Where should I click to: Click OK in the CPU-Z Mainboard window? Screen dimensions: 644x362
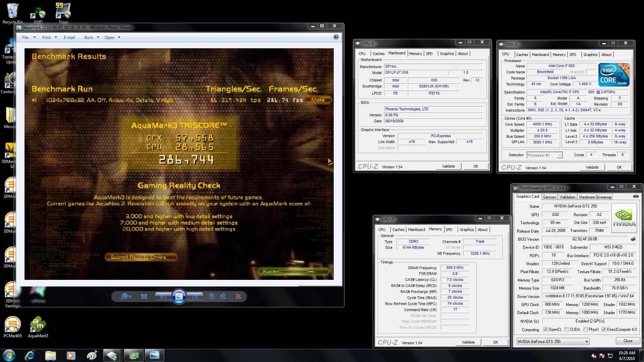point(475,166)
